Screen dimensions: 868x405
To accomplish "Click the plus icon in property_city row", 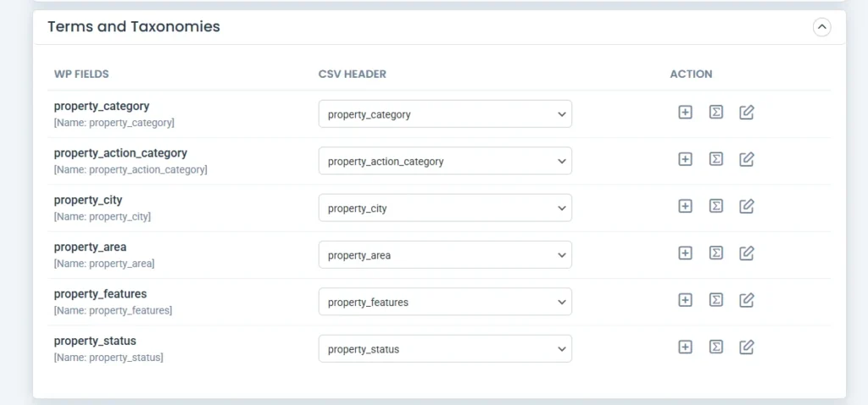I will [686, 206].
